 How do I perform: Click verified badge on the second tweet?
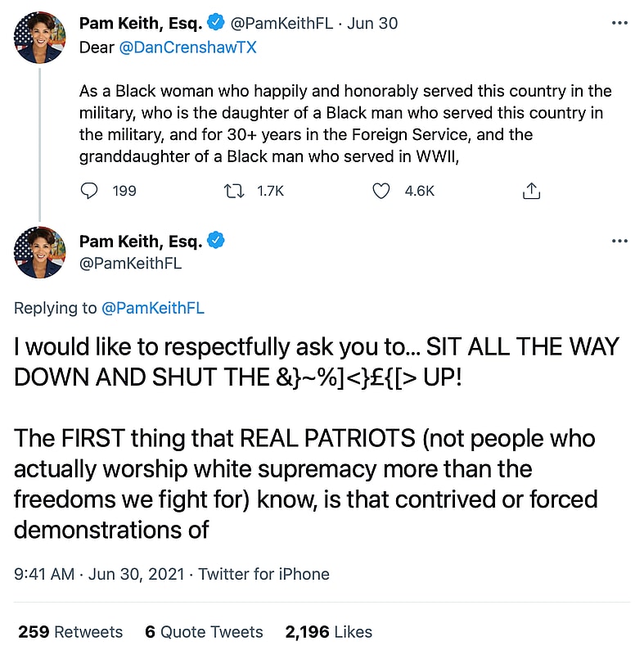point(217,241)
